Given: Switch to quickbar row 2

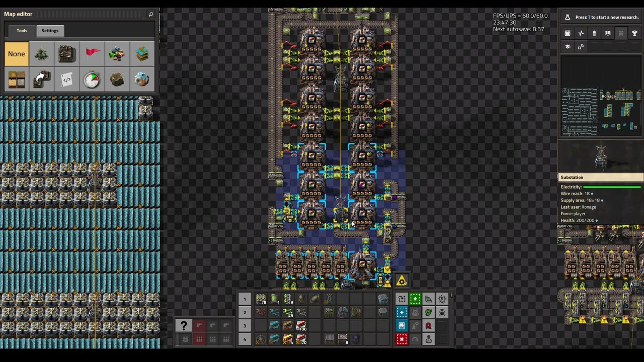Looking at the screenshot, I should (245, 312).
